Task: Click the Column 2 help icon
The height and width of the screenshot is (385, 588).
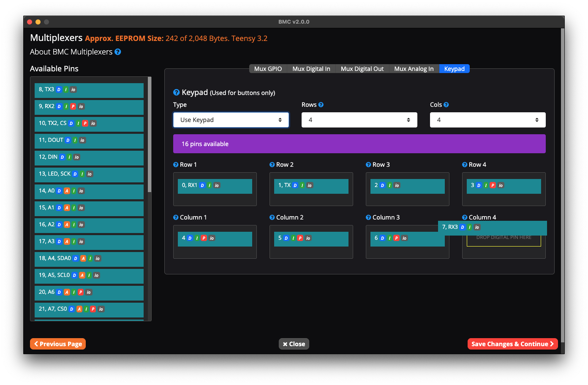Action: pyautogui.click(x=272, y=217)
